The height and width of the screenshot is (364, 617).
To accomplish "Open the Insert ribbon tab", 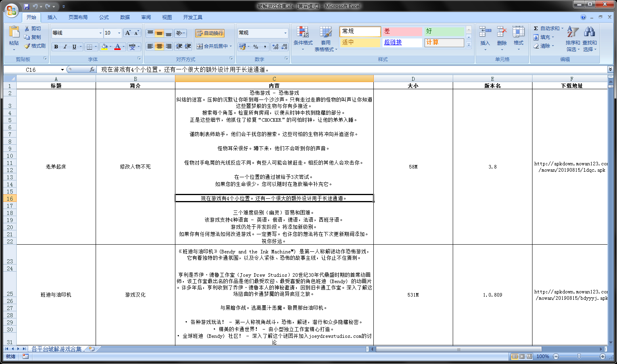I will 52,17.
